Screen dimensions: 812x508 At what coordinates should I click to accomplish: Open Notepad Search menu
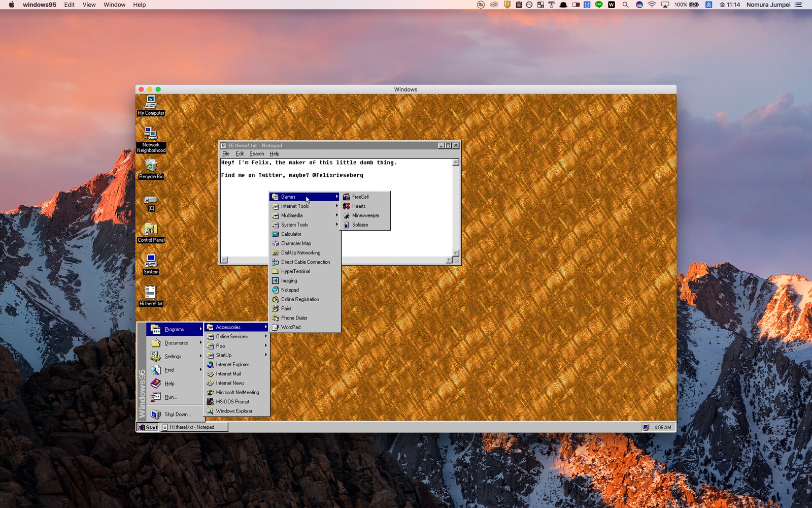(256, 154)
